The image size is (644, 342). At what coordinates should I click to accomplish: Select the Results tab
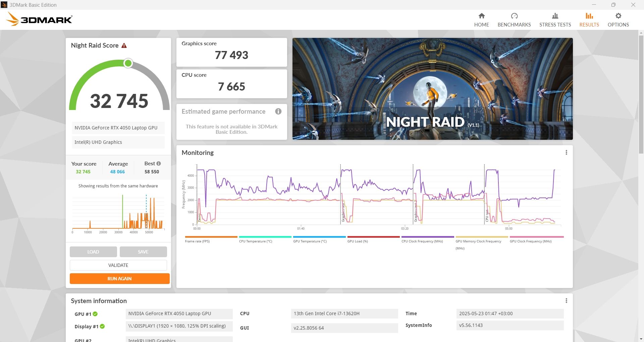[589, 20]
